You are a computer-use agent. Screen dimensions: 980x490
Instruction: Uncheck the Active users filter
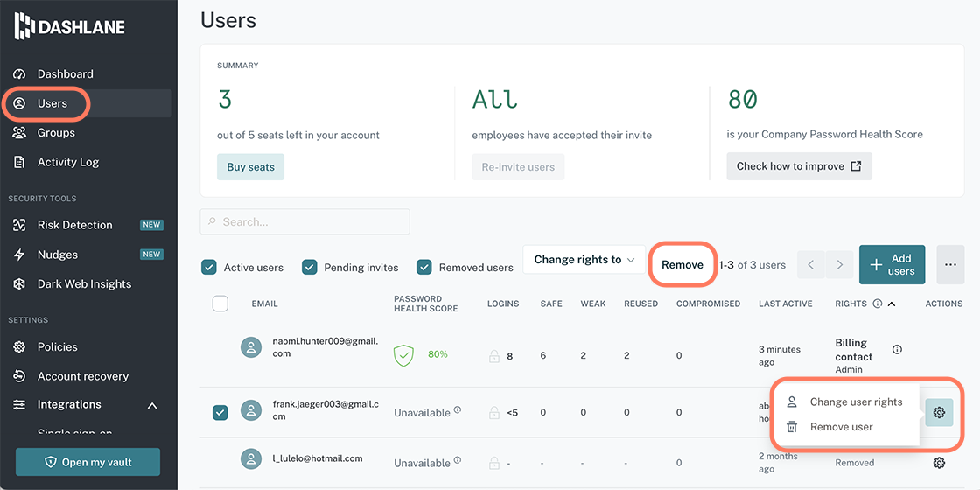pos(209,268)
